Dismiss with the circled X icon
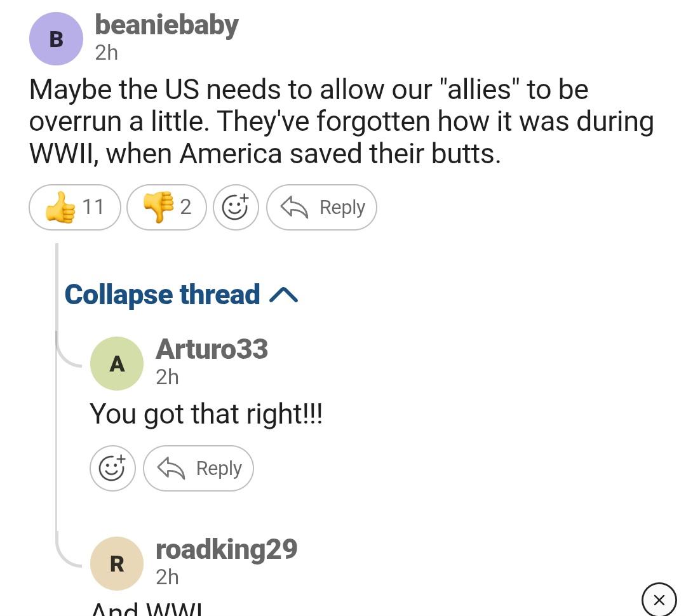Viewport: 686px width, 616px height. (x=659, y=599)
